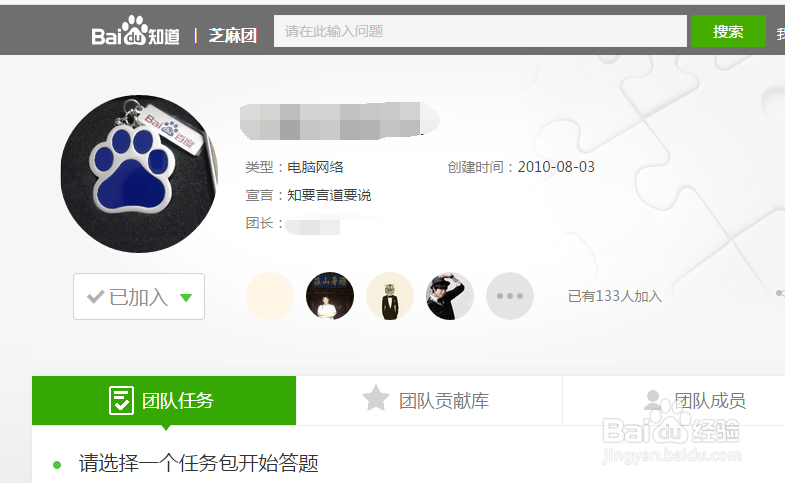The height and width of the screenshot is (483, 785).
Task: Click the 已有133人加入 member count
Action: pos(615,296)
